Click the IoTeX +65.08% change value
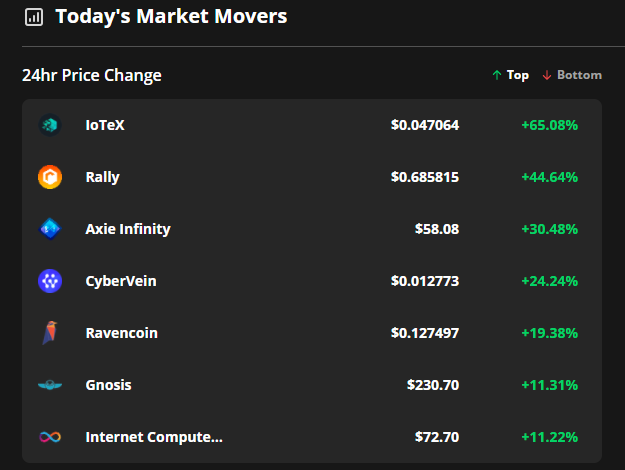The height and width of the screenshot is (470, 625). [549, 125]
